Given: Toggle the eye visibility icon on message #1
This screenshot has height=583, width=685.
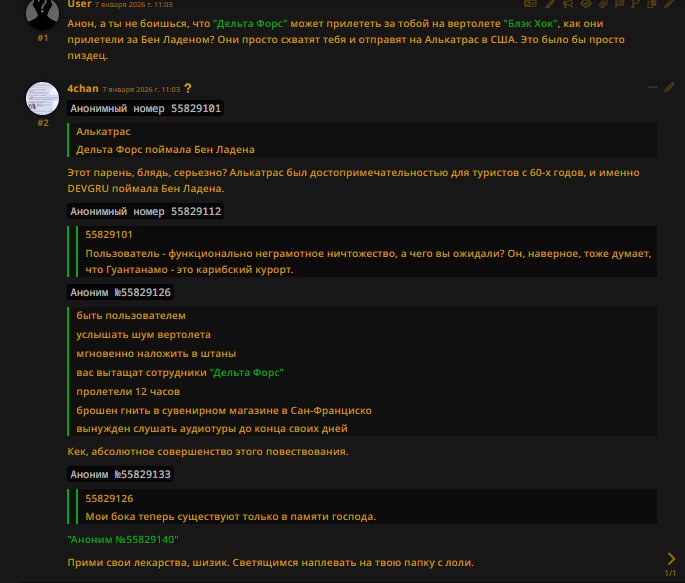Looking at the screenshot, I should (x=586, y=3).
